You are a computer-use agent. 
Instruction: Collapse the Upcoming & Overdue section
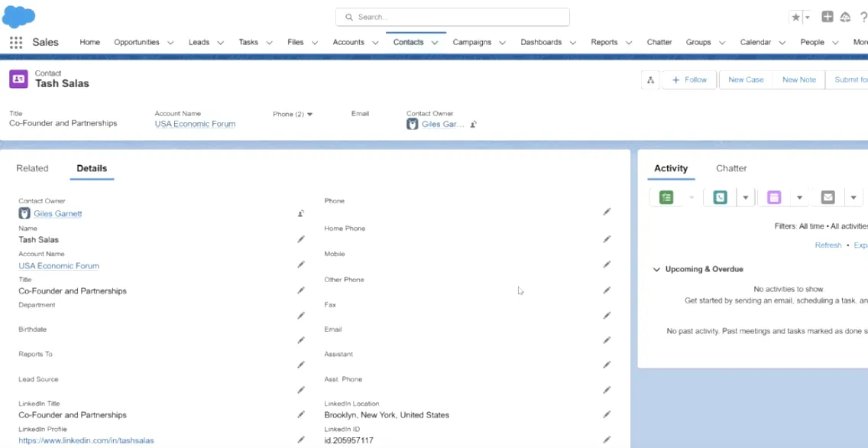[656, 269]
